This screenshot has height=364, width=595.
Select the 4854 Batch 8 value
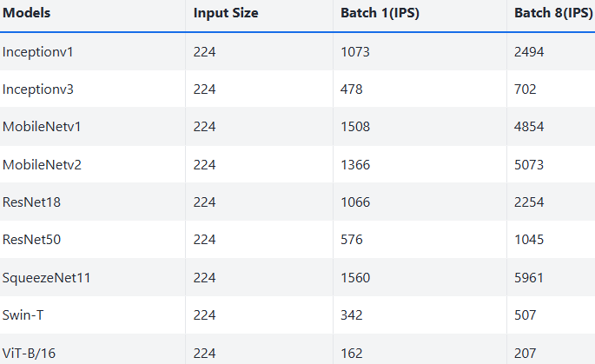[529, 127]
